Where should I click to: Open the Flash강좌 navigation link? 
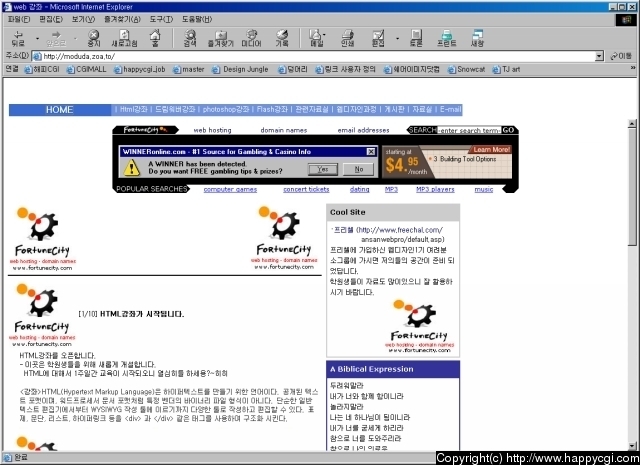pyautogui.click(x=272, y=109)
